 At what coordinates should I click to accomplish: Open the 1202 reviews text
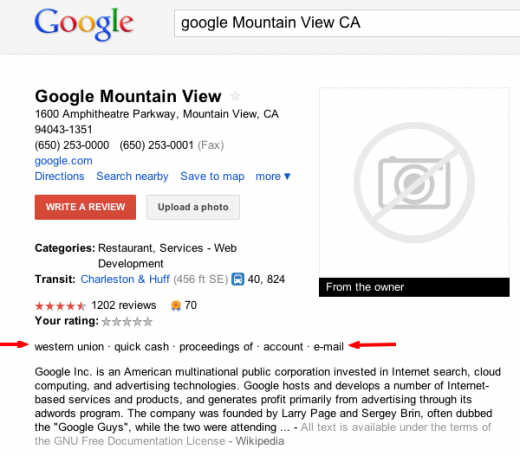click(124, 305)
